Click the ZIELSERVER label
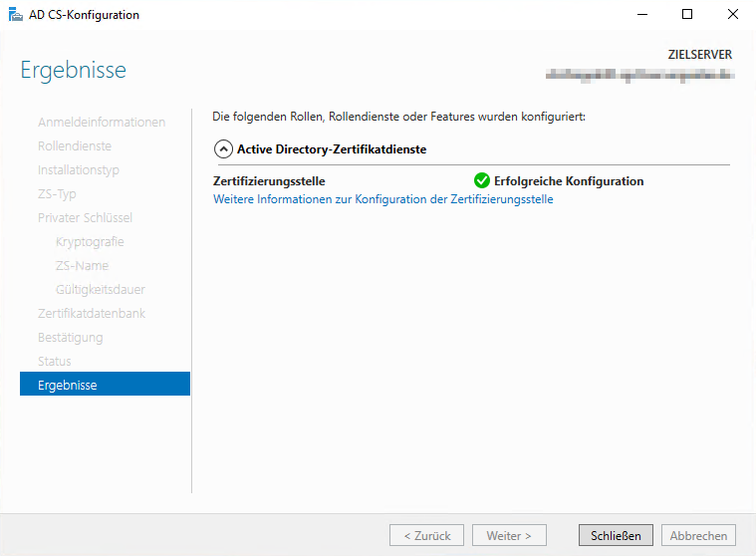Image resolution: width=756 pixels, height=556 pixels. pyautogui.click(x=699, y=55)
